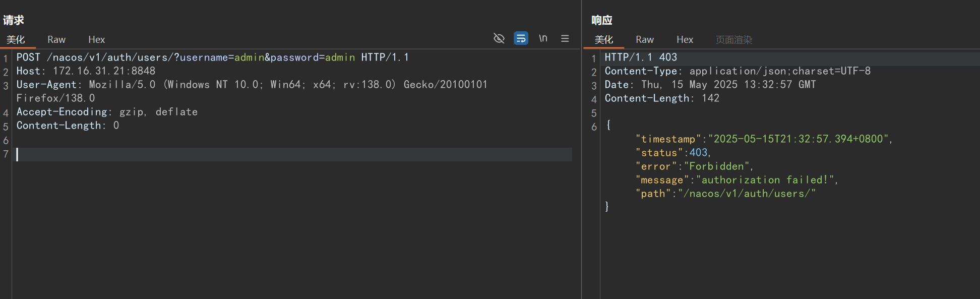Open the request editor hamburger menu

[x=565, y=38]
